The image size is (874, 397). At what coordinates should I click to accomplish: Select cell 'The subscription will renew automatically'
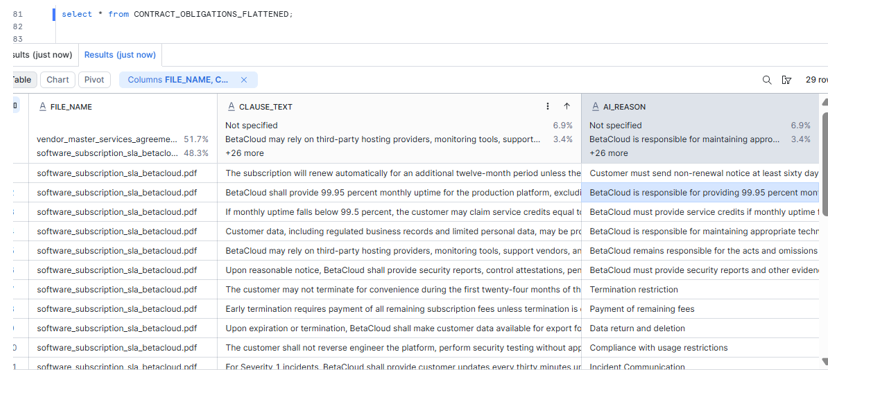pyautogui.click(x=399, y=173)
